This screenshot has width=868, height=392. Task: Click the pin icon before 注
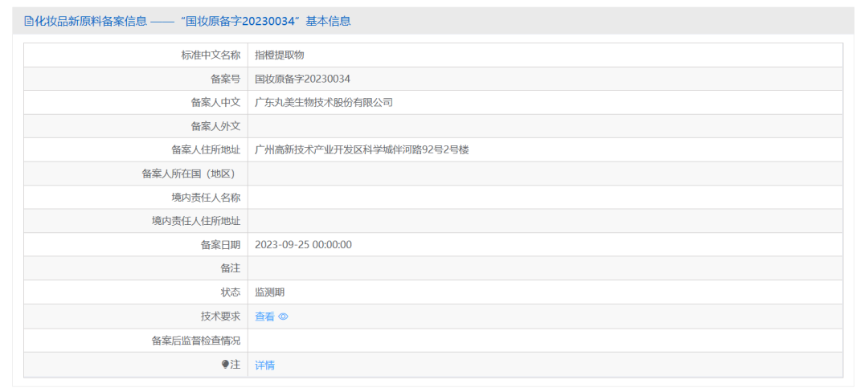click(226, 365)
